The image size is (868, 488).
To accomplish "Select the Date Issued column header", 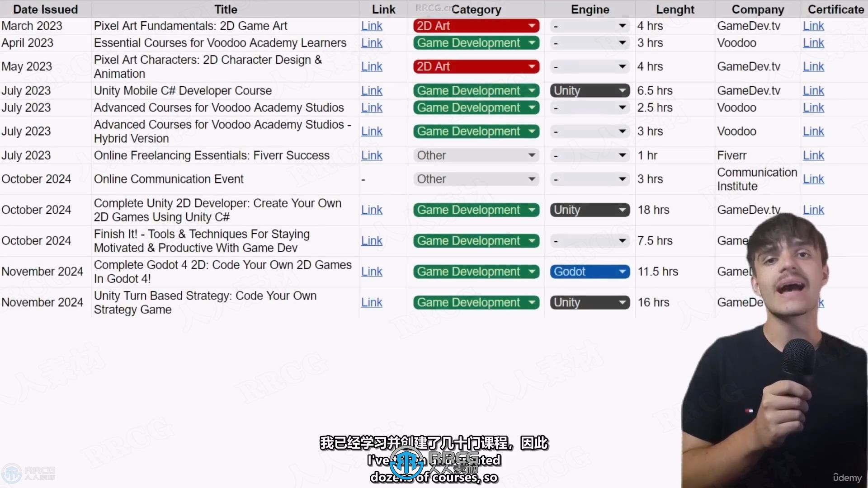I will [x=45, y=9].
